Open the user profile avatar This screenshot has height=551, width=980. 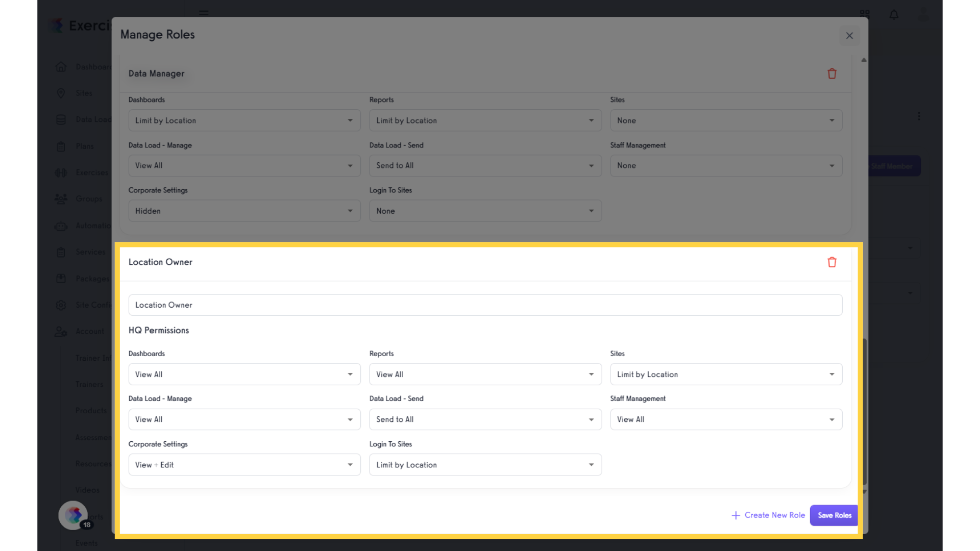[x=923, y=14]
